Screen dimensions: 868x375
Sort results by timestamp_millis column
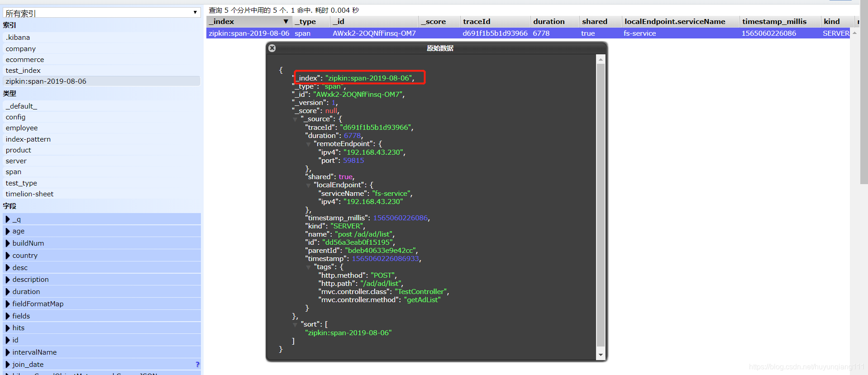coord(780,21)
